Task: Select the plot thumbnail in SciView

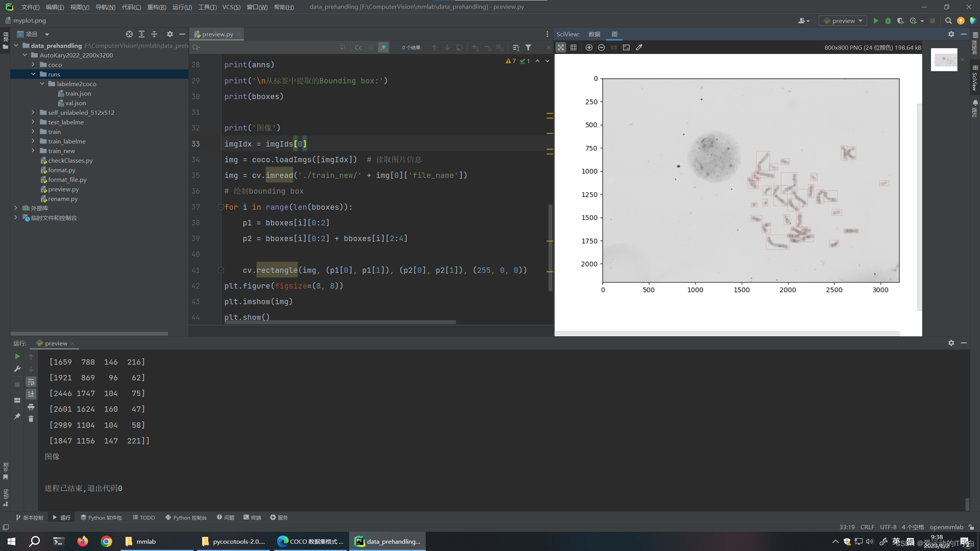Action: (944, 60)
